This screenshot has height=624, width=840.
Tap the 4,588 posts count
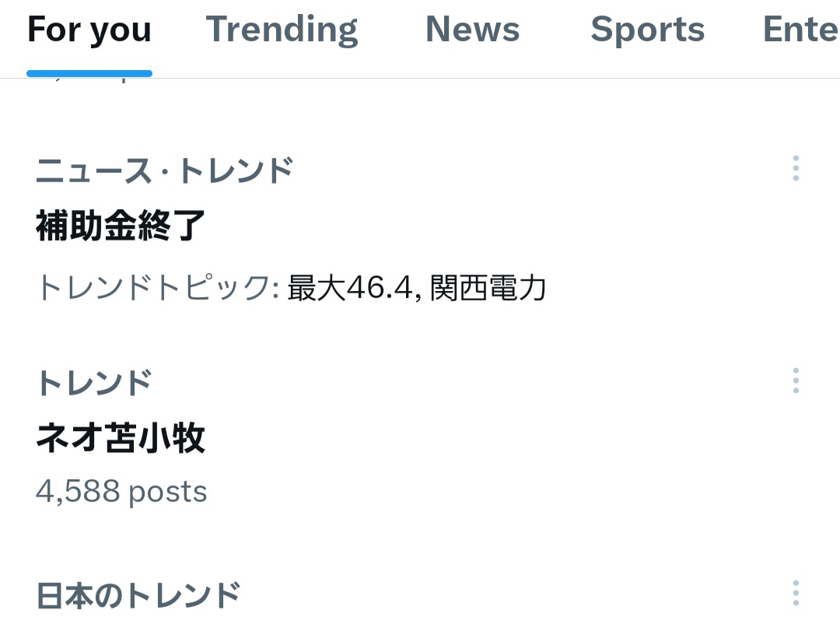click(x=121, y=492)
